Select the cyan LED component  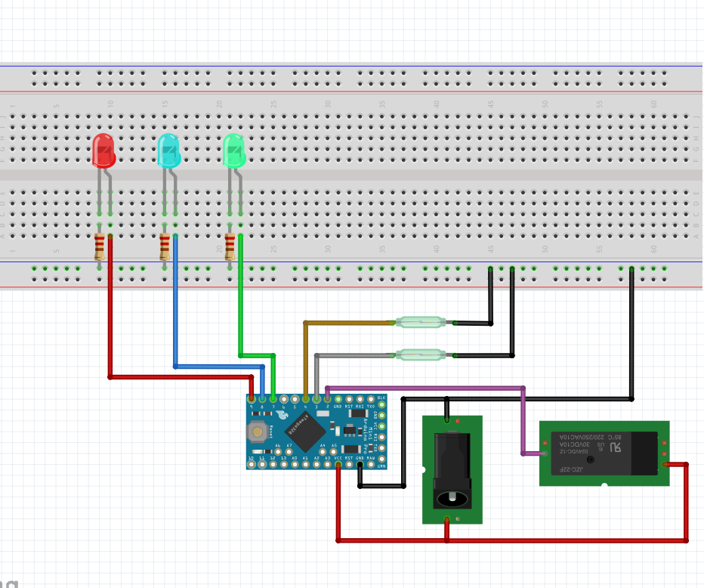[x=169, y=150]
